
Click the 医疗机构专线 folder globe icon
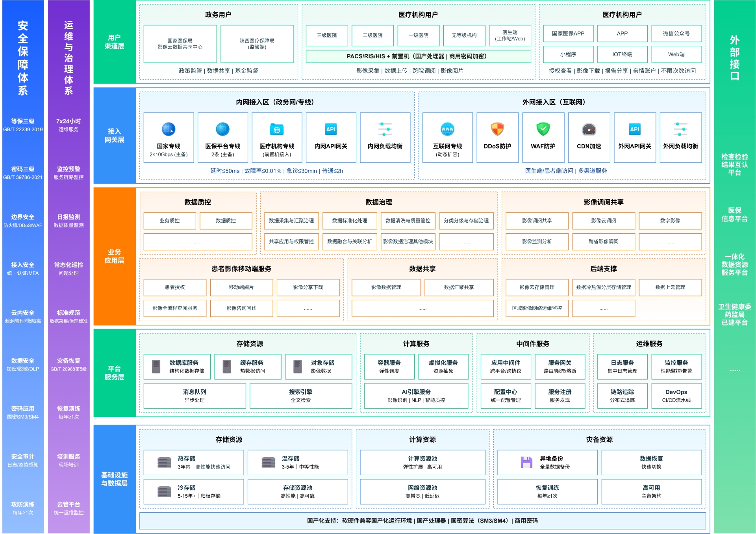click(277, 129)
